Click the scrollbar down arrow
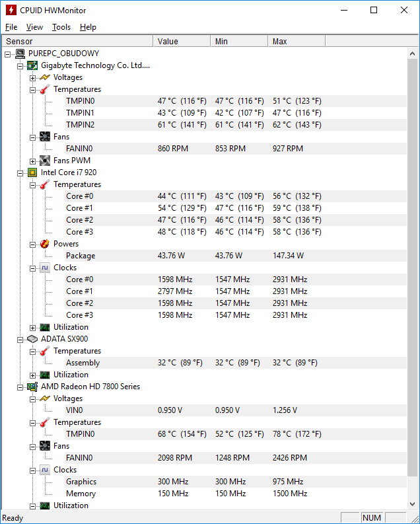420x524 pixels. coord(412,504)
